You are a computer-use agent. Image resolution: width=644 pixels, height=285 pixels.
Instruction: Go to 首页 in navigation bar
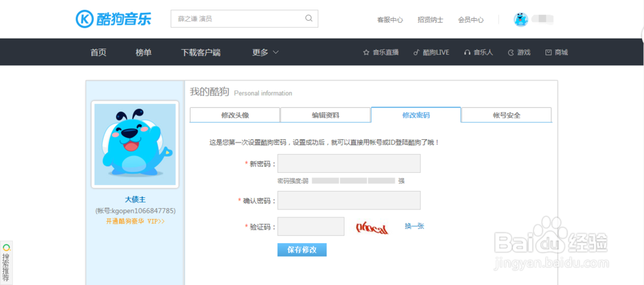click(98, 53)
